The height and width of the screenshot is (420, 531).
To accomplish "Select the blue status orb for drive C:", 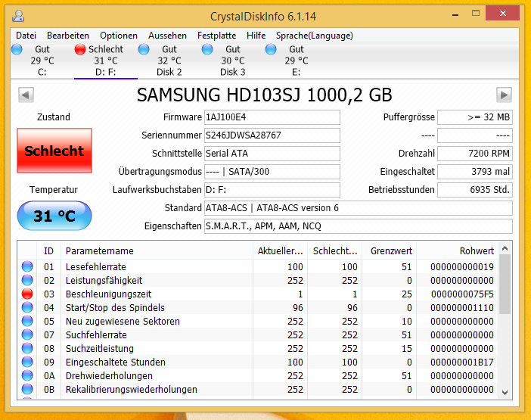I will pyautogui.click(x=17, y=49).
